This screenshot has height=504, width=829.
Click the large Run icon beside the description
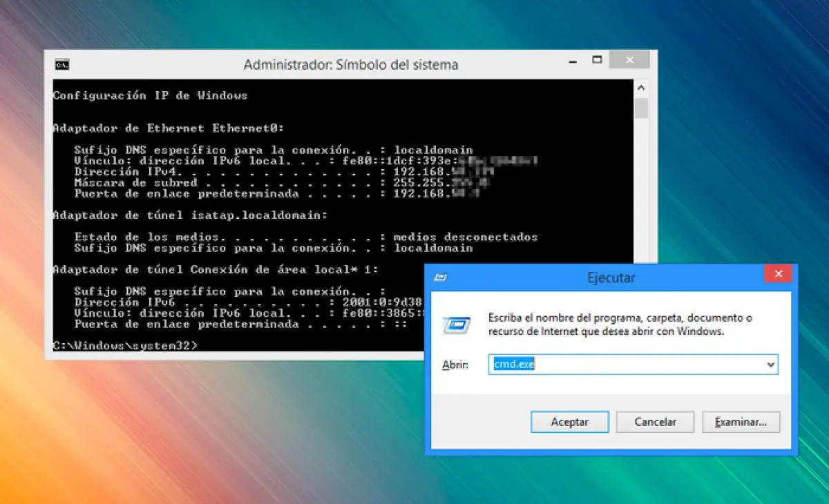point(457,324)
